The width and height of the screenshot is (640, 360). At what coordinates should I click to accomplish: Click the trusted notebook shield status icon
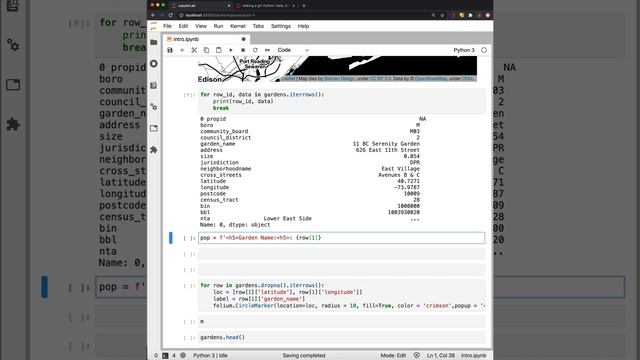pos(416,356)
